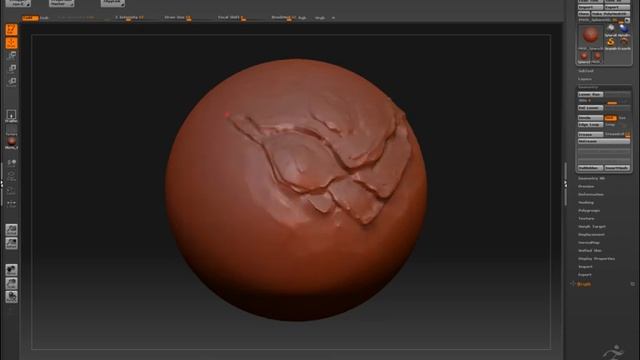Viewport: 640px width, 360px height.
Task: Choose the blue AlphaBrush tool icon
Action: [x=624, y=30]
